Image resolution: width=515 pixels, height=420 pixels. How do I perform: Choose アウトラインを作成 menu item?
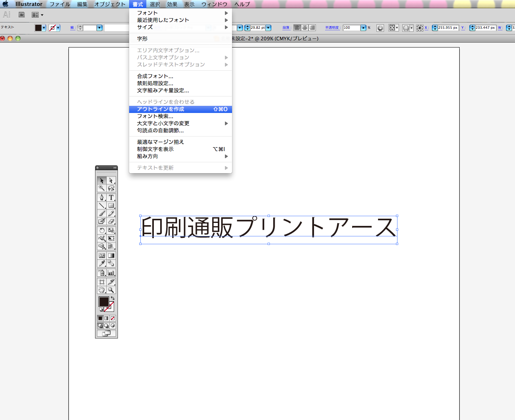click(180, 109)
